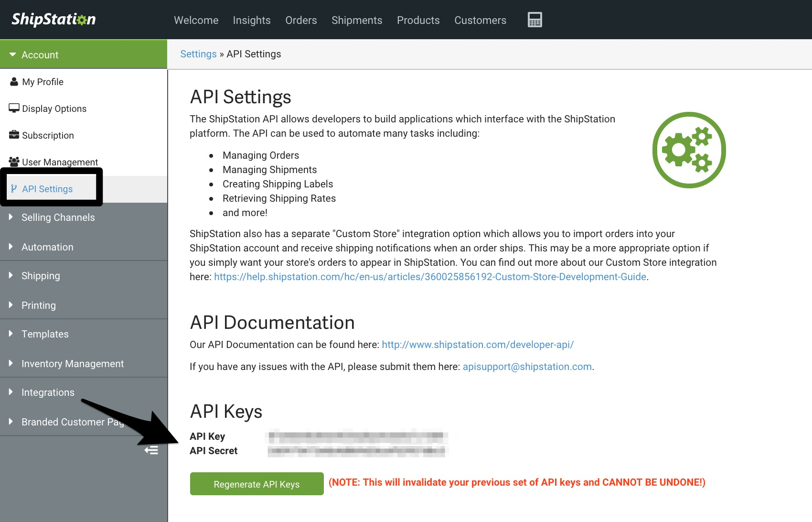Open the Custom Store Development Guide link

click(x=430, y=277)
